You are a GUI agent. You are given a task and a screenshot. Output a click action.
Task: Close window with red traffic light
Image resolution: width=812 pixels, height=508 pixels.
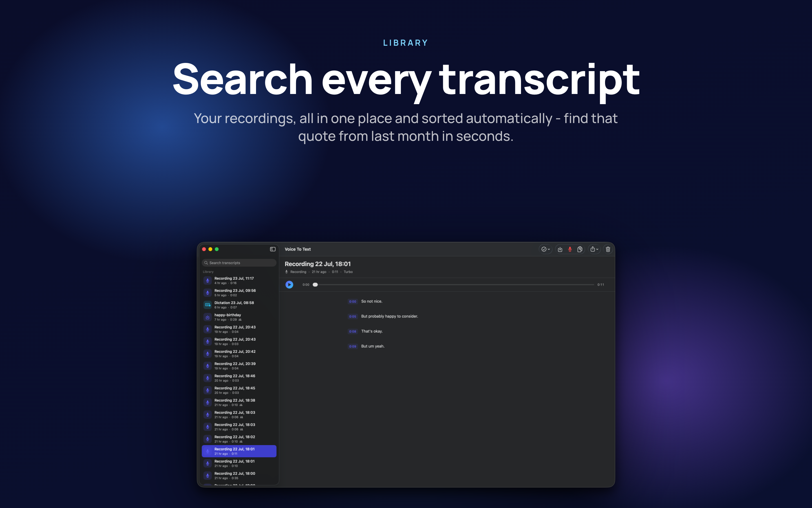click(x=204, y=249)
